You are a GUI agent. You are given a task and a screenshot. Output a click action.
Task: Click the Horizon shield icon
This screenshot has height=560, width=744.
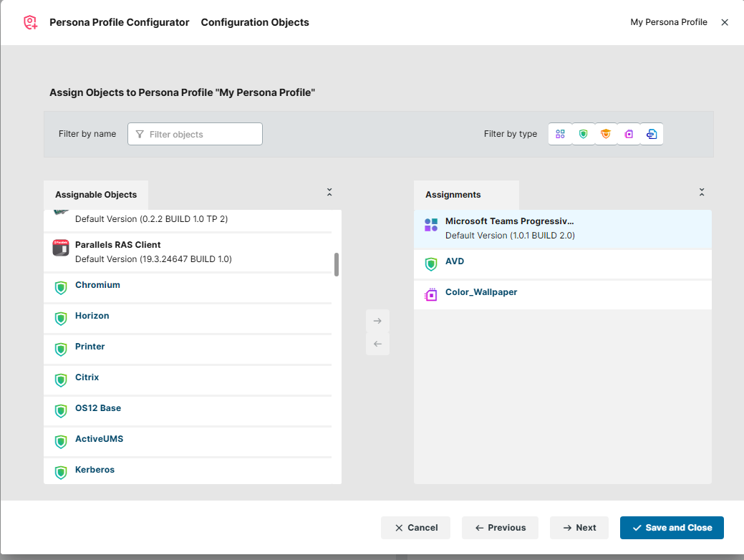pyautogui.click(x=61, y=319)
